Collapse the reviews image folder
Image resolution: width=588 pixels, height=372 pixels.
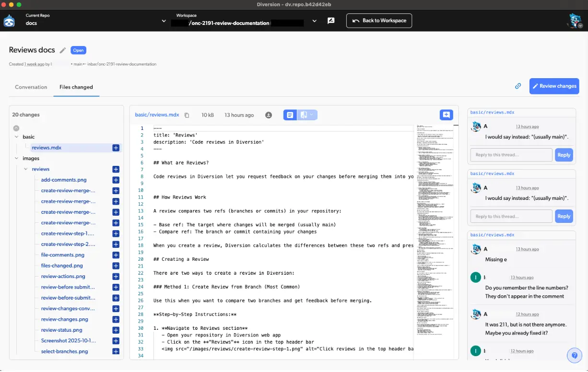pyautogui.click(x=26, y=169)
